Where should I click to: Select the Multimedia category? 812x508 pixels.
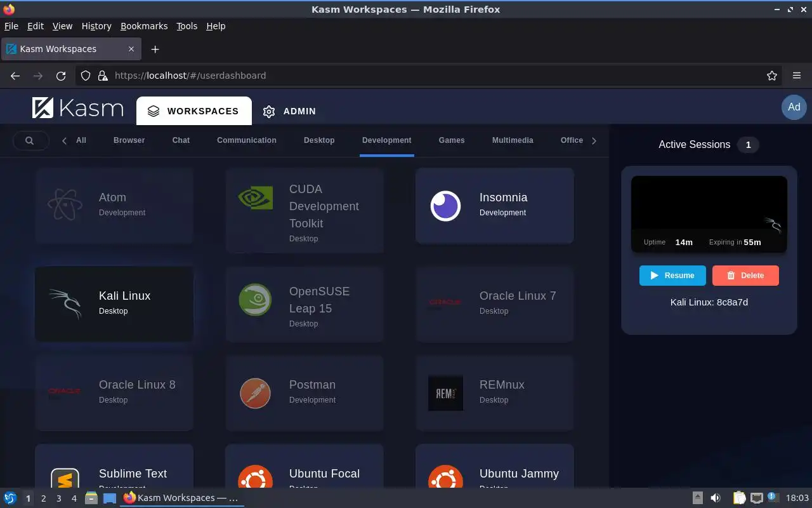pos(513,140)
